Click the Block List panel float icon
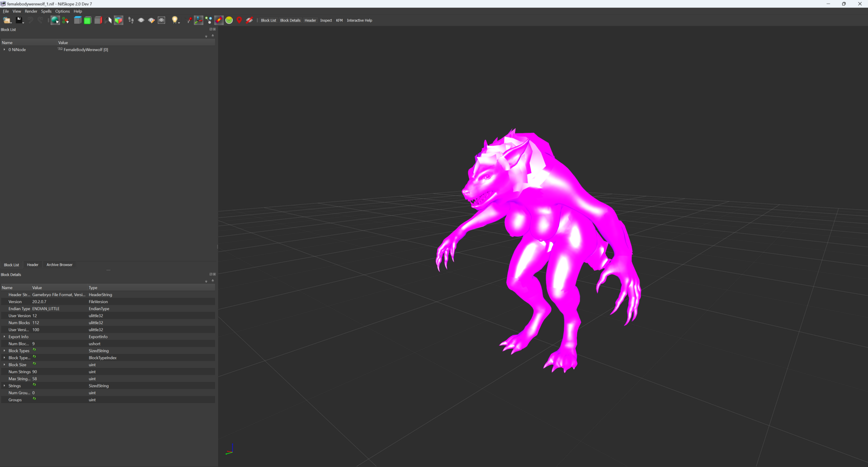This screenshot has width=868, height=467. [211, 29]
